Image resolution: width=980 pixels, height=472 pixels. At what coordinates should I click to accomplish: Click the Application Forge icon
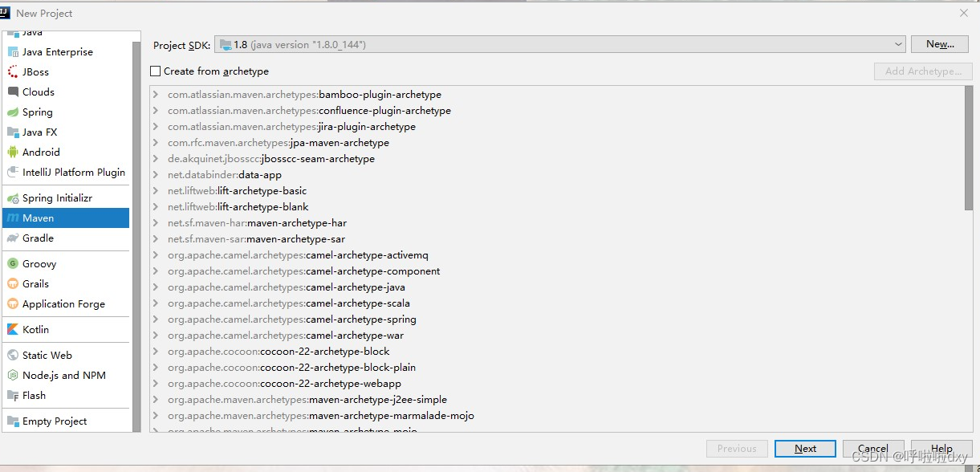(13, 303)
